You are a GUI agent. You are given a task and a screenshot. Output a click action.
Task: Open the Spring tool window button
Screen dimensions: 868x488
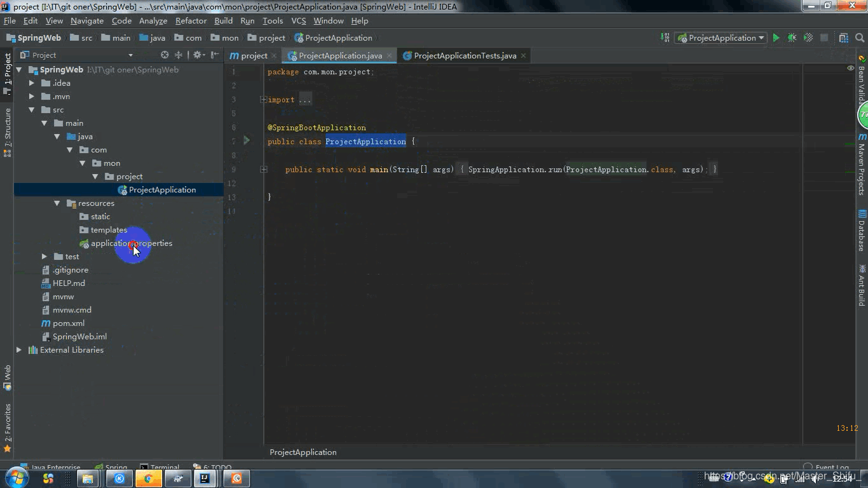[x=111, y=467]
